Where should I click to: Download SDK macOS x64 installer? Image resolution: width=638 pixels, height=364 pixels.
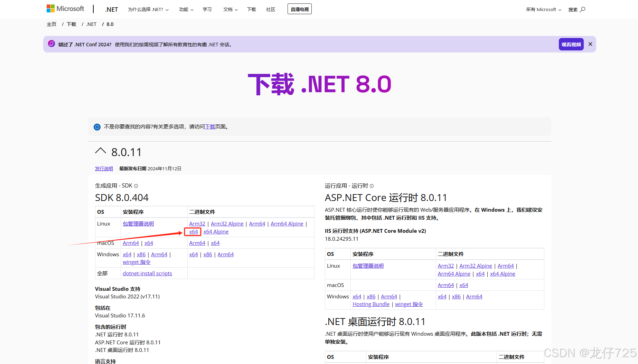click(149, 243)
